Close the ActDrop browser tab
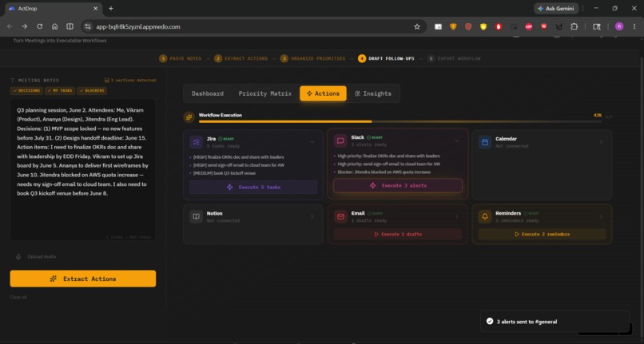The width and height of the screenshot is (644, 344). coord(95,8)
